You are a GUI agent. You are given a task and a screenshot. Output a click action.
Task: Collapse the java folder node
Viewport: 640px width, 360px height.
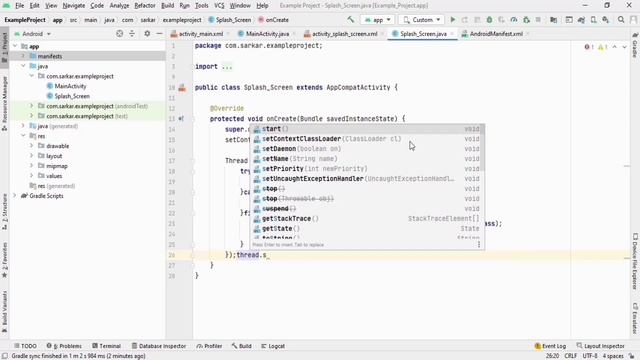click(23, 66)
